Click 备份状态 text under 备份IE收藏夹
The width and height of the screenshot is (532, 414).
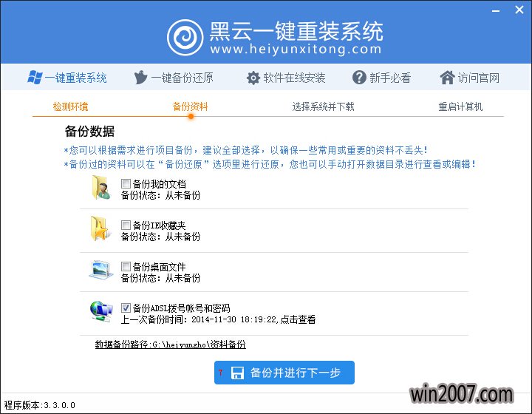click(161, 237)
